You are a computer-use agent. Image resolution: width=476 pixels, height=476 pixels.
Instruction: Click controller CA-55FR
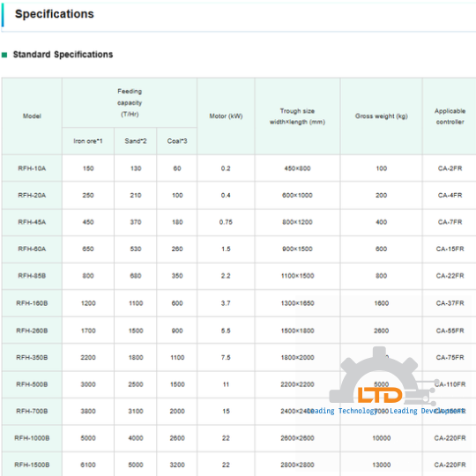[x=450, y=331]
